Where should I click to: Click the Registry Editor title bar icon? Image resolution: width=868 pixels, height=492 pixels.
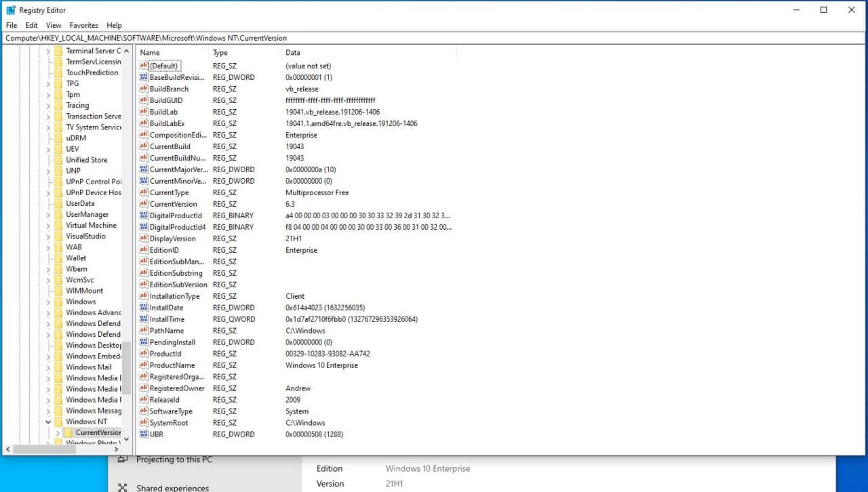[x=11, y=10]
